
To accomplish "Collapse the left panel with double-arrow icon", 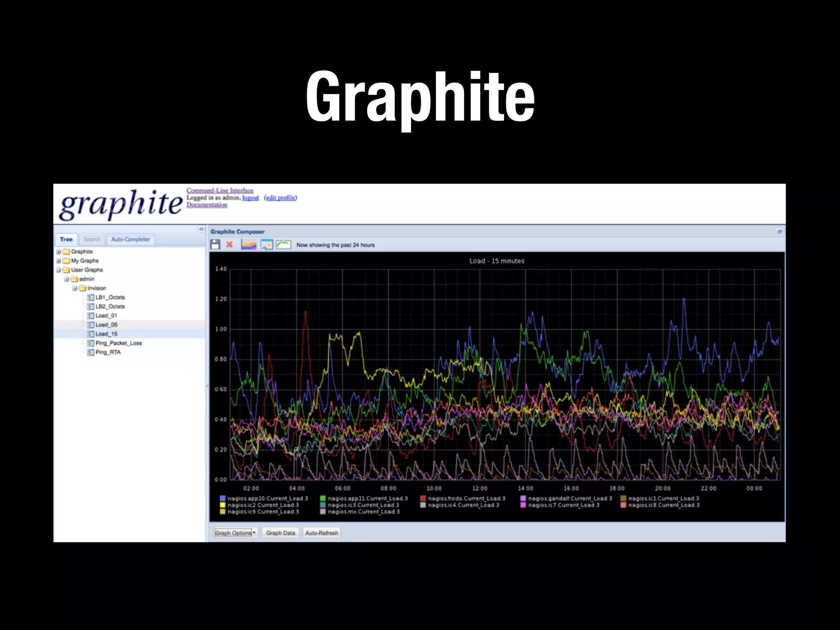I will tap(201, 229).
